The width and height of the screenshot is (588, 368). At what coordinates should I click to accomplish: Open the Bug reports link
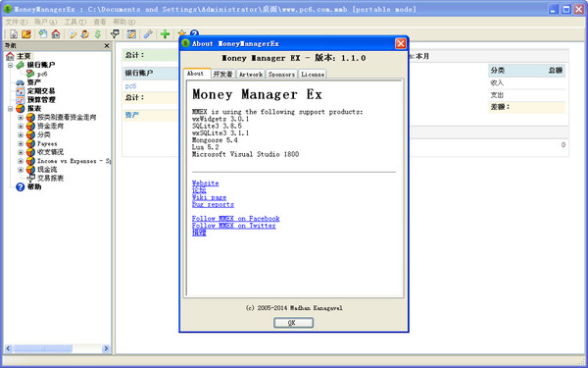(x=213, y=205)
